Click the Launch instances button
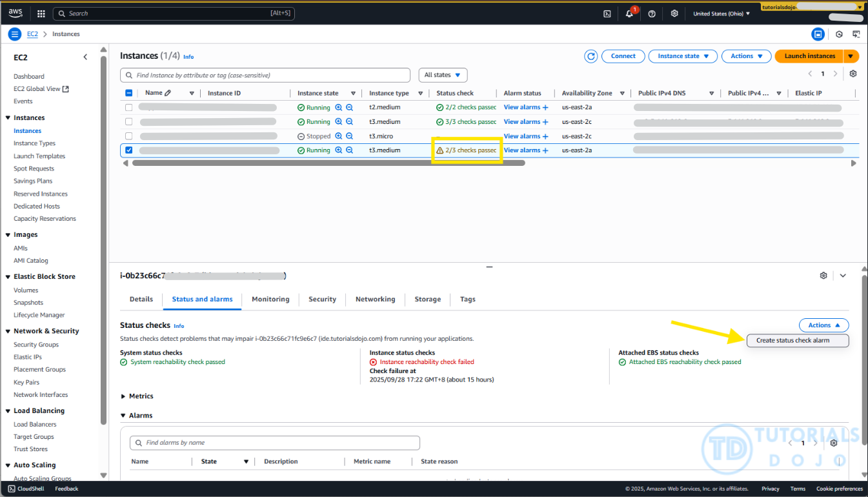Image resolution: width=868 pixels, height=497 pixels. click(x=809, y=56)
